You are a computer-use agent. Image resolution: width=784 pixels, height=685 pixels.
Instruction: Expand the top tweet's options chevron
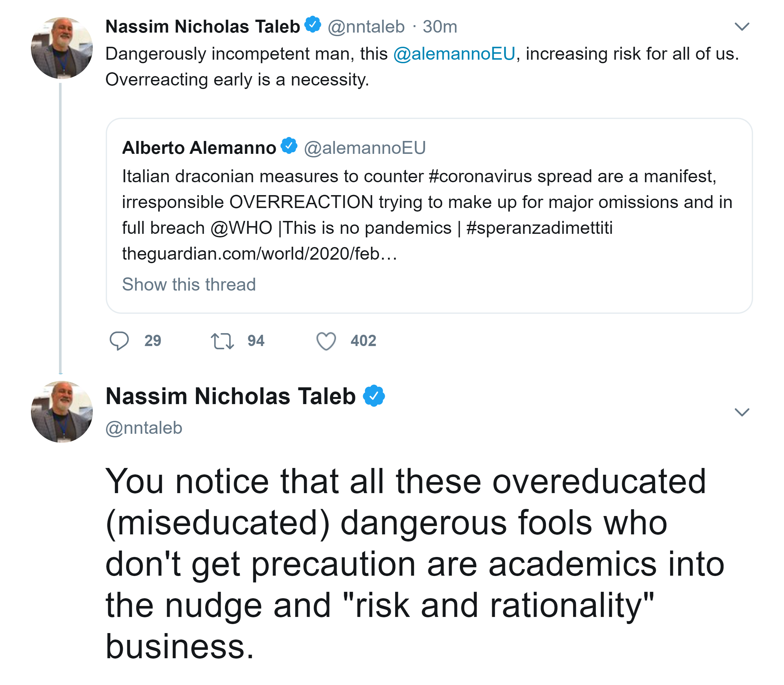[741, 26]
